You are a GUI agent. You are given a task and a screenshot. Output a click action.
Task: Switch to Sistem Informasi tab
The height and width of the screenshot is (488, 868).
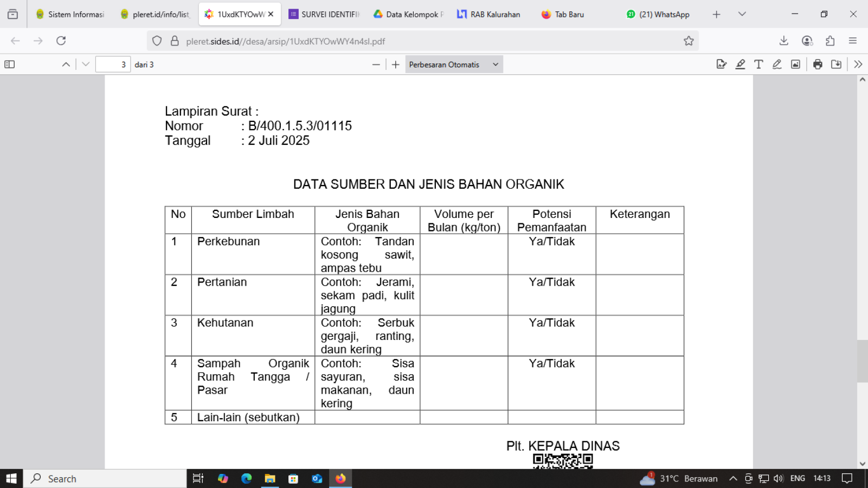70,15
